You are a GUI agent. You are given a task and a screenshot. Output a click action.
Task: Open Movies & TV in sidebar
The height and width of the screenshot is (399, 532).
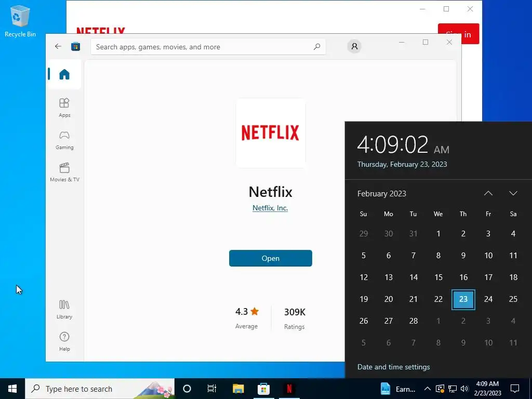64,172
